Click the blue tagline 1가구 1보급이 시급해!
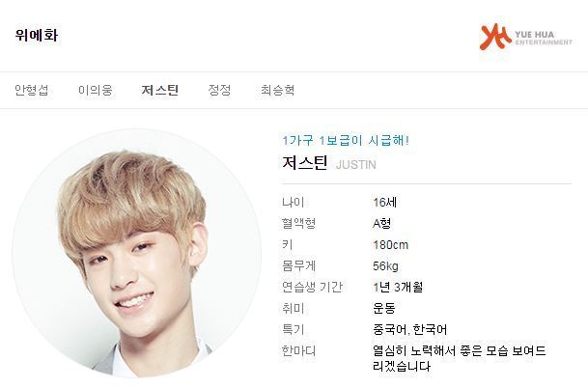Screen dimensions: 588x388 pos(346,141)
